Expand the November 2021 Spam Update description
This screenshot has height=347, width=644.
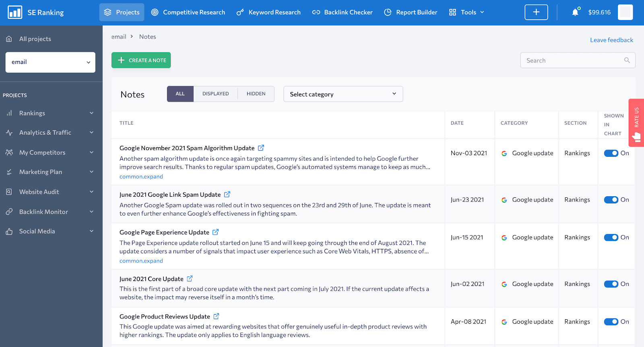(x=141, y=177)
